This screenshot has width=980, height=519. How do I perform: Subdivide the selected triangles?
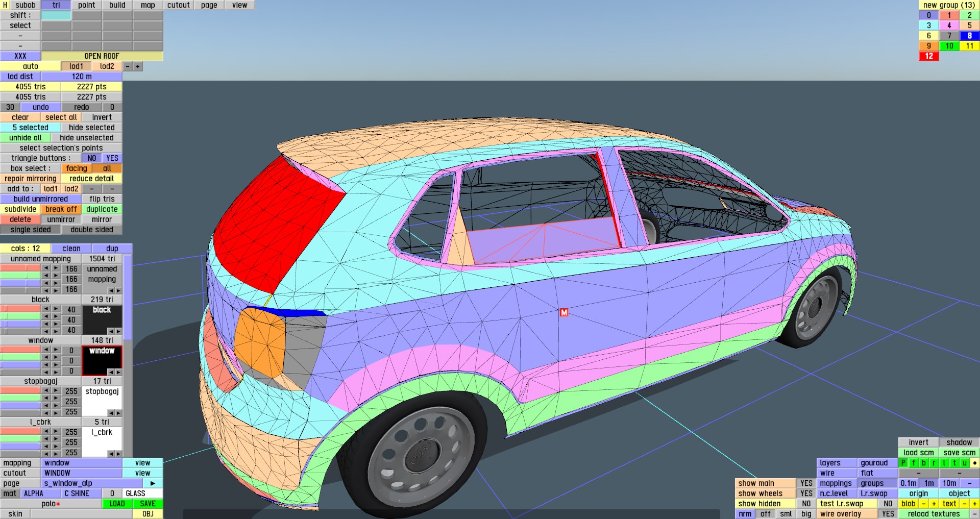tap(20, 209)
